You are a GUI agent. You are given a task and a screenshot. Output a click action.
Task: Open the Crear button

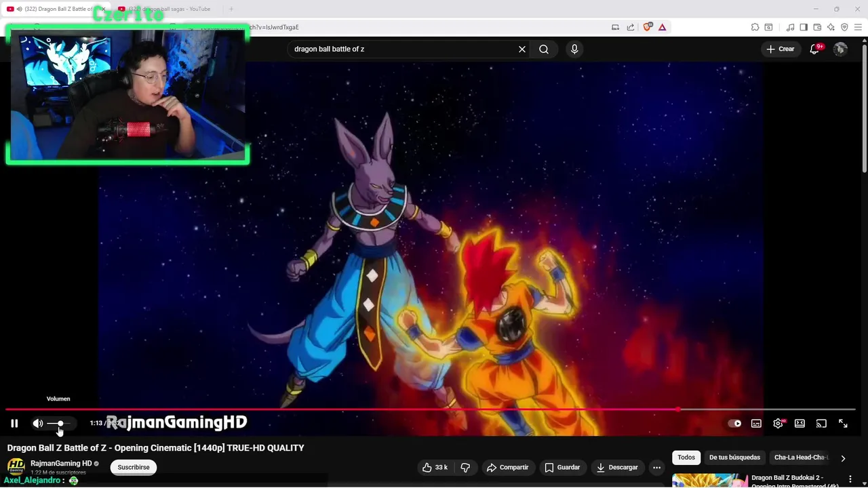[781, 49]
